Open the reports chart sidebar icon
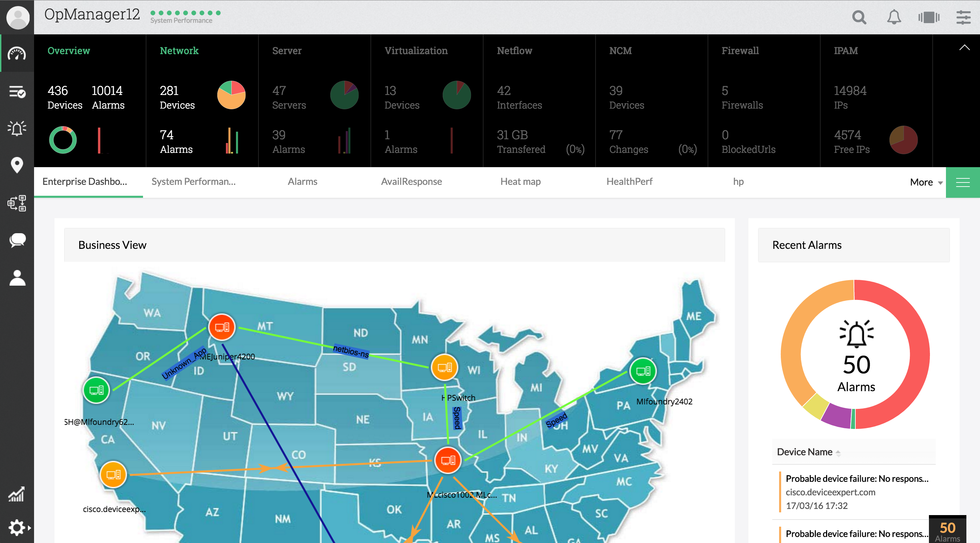The width and height of the screenshot is (980, 543). click(17, 494)
